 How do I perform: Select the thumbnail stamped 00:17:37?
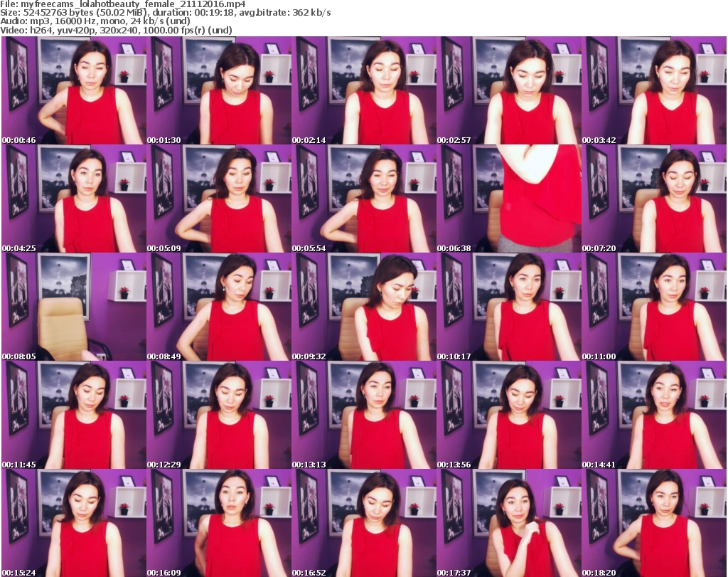tap(509, 523)
